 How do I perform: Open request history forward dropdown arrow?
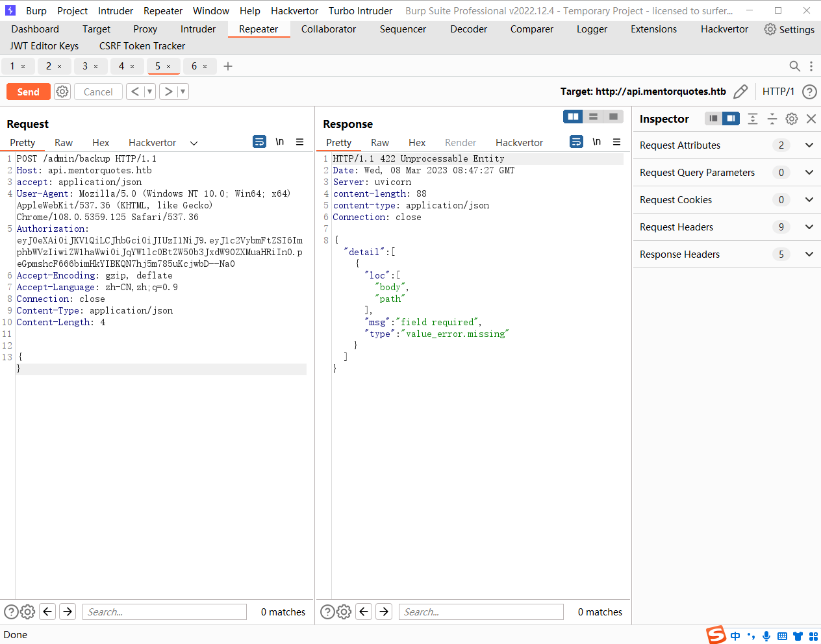(183, 92)
